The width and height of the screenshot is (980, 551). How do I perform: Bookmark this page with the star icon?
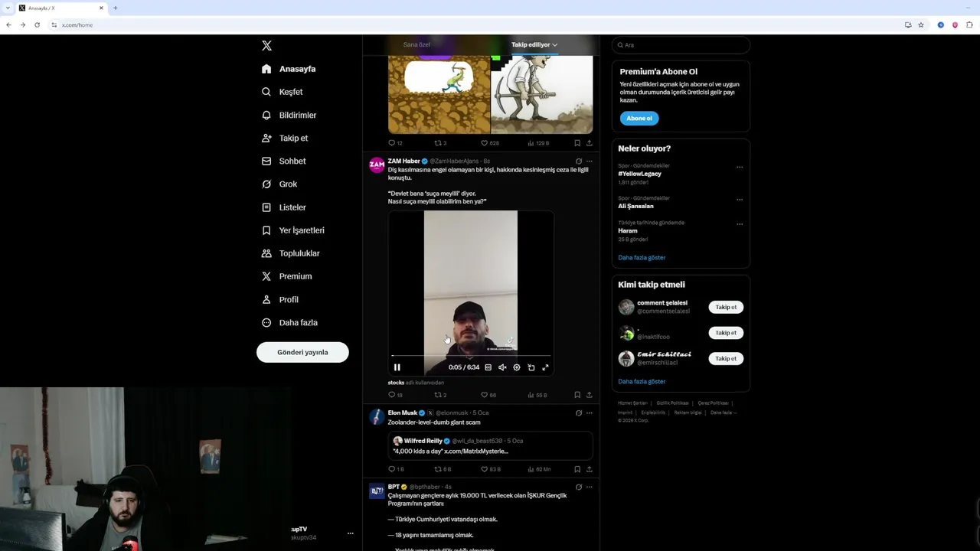921,24
